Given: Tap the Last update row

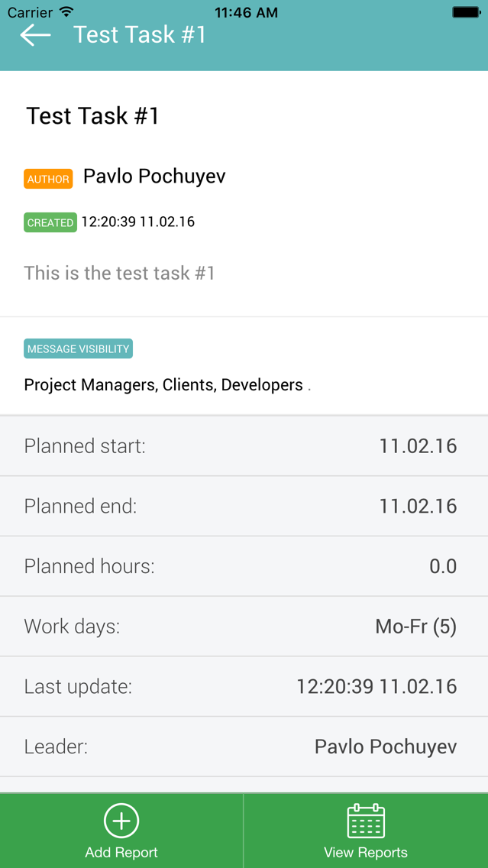Looking at the screenshot, I should [x=244, y=686].
